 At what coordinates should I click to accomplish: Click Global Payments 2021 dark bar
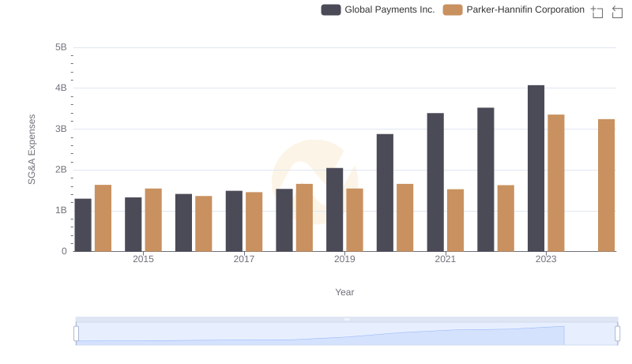[435, 182]
